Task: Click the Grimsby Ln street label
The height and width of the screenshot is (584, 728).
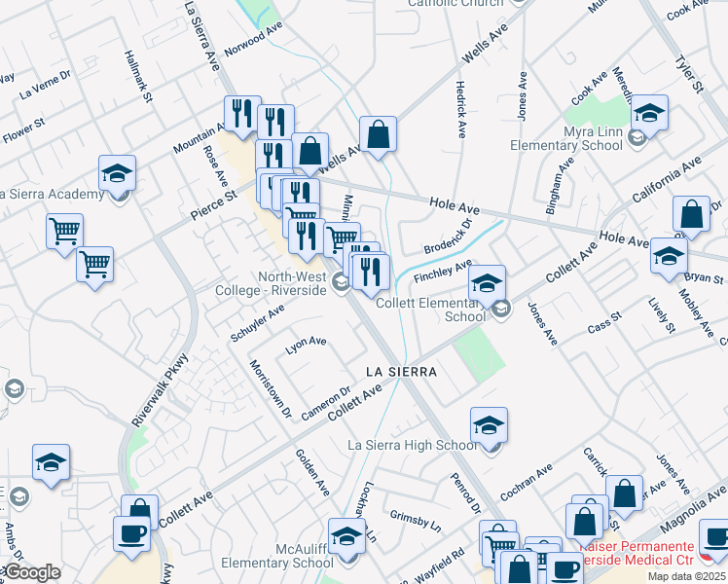Action: (x=416, y=521)
